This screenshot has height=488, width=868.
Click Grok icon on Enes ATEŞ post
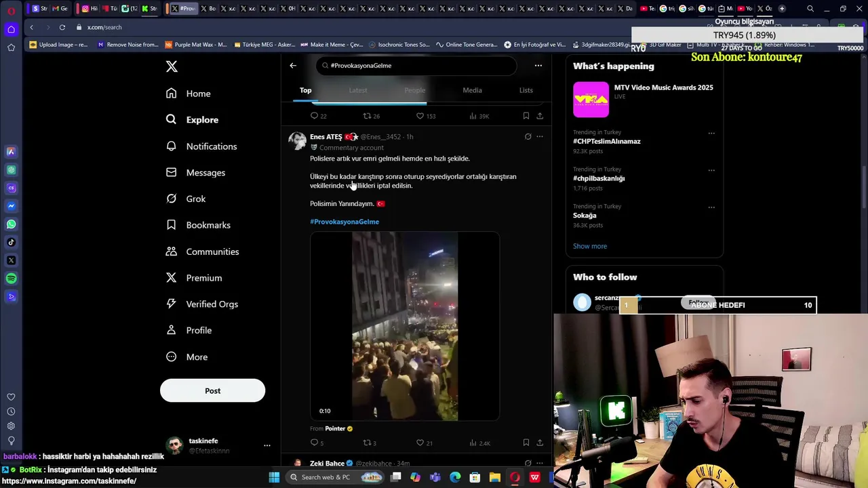(528, 137)
